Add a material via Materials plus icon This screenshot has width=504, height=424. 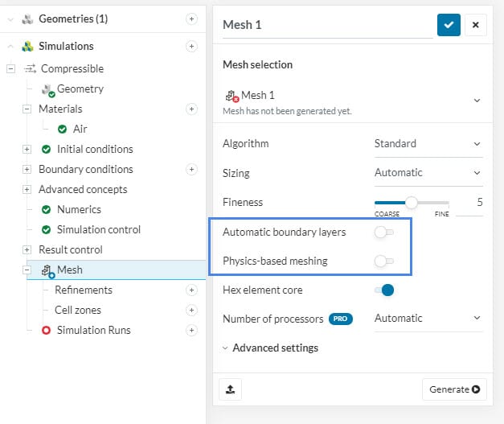(x=191, y=109)
